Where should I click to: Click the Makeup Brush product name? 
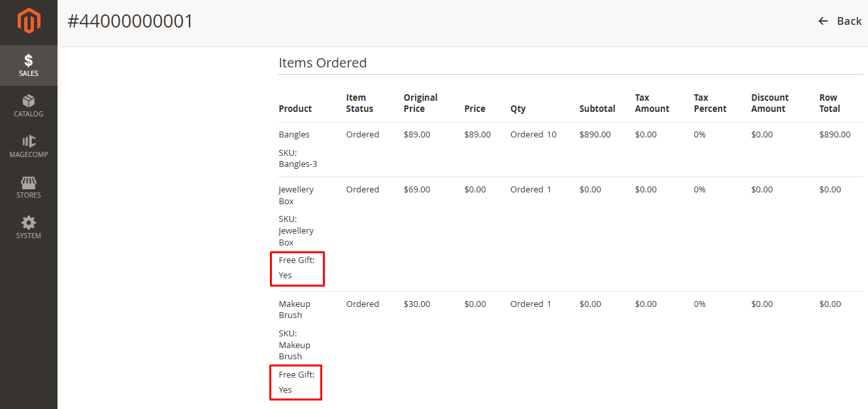point(294,309)
